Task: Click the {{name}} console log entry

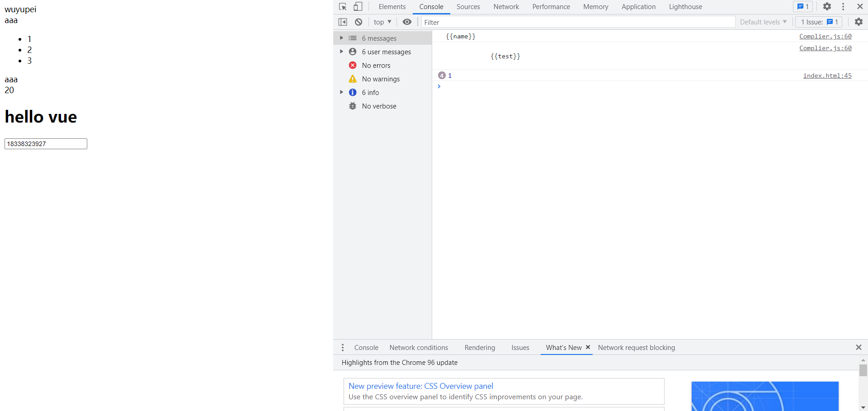Action: tap(461, 36)
